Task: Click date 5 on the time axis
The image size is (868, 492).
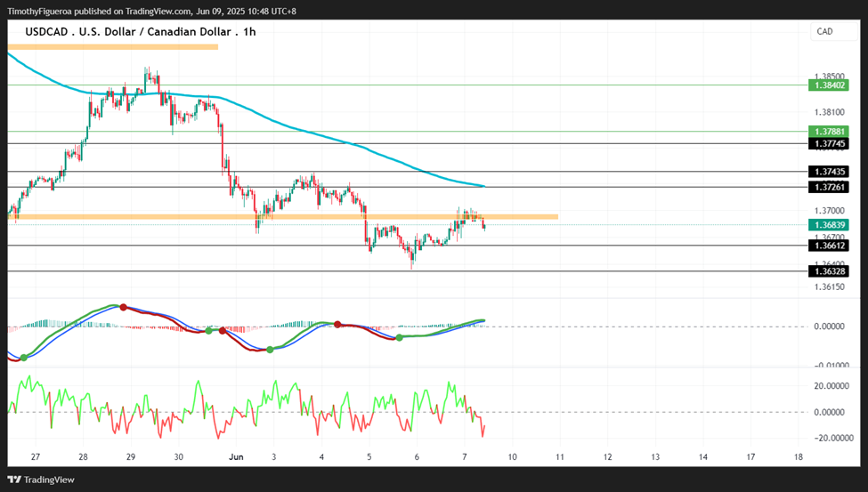Action: tap(369, 456)
